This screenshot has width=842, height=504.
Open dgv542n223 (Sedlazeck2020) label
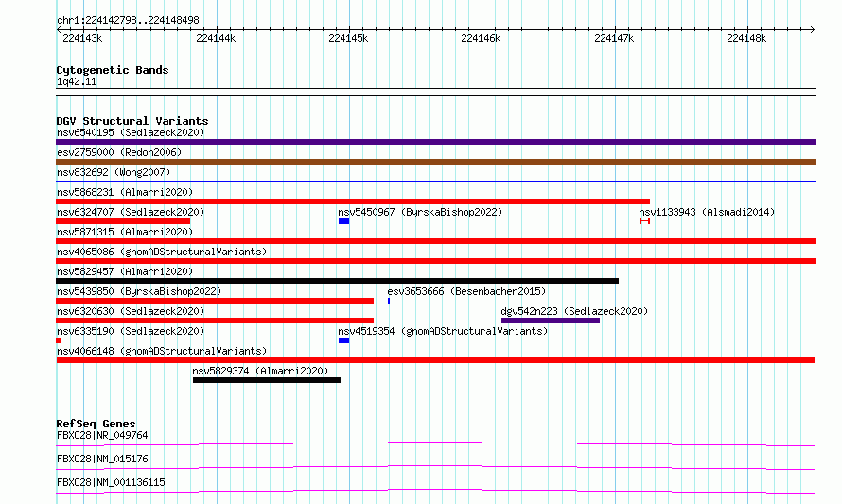tap(574, 311)
